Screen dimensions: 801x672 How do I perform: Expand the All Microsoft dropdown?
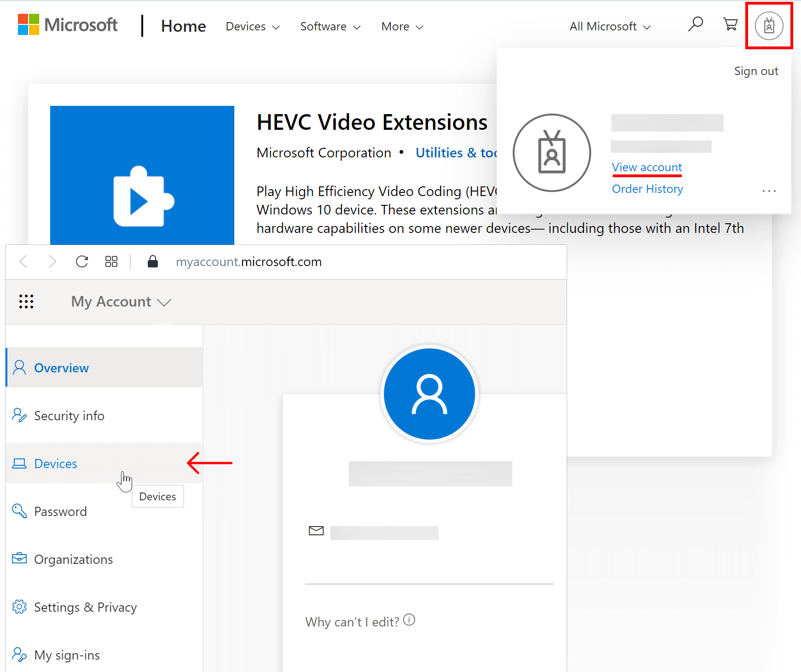610,27
